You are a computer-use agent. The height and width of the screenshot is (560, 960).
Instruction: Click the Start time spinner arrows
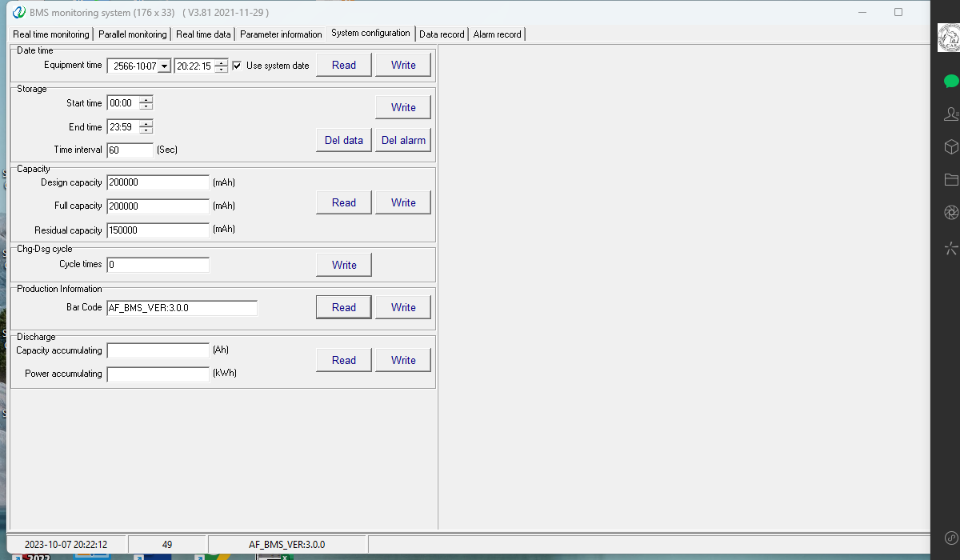coord(146,103)
